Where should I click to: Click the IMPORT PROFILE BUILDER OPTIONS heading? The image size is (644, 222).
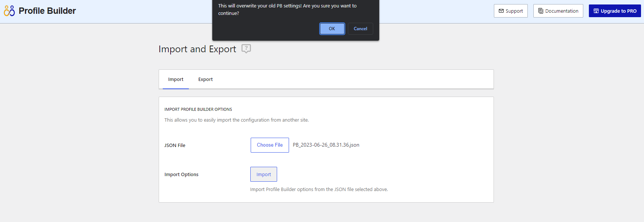pos(198,109)
